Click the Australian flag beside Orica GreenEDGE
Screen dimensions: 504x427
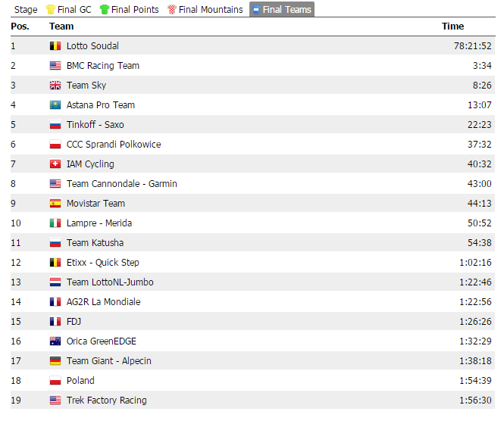point(55,341)
